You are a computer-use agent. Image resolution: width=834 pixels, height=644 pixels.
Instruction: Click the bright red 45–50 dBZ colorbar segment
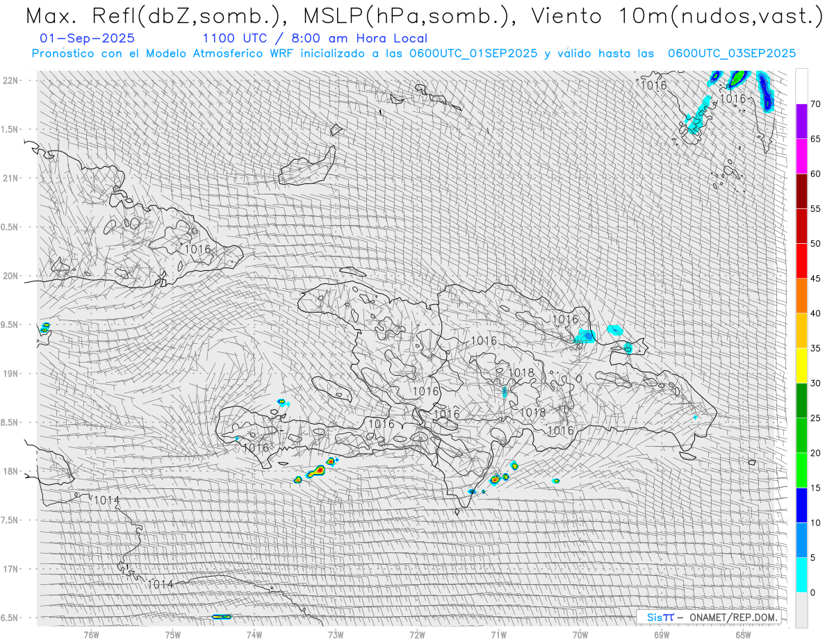(x=801, y=261)
